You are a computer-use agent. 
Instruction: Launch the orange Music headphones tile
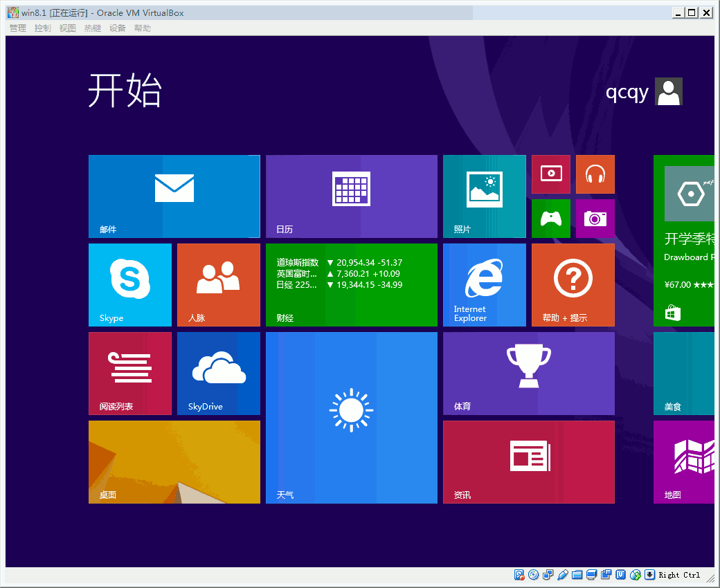[595, 174]
